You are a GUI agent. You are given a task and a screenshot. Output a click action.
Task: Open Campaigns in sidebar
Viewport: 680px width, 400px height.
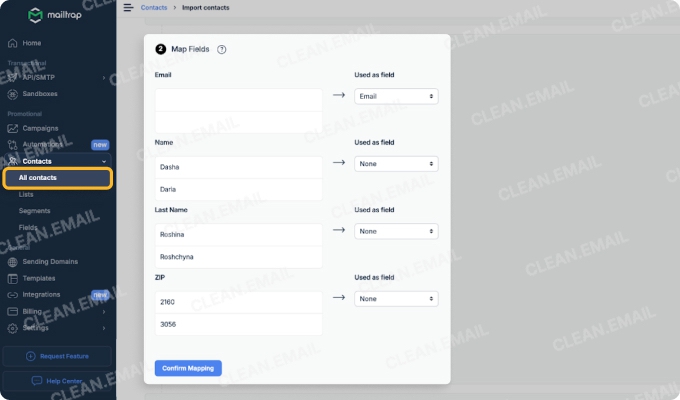[x=40, y=128]
